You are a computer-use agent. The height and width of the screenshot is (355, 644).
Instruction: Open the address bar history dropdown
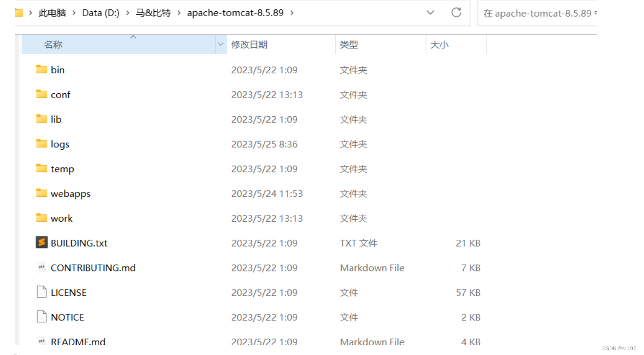(x=430, y=13)
